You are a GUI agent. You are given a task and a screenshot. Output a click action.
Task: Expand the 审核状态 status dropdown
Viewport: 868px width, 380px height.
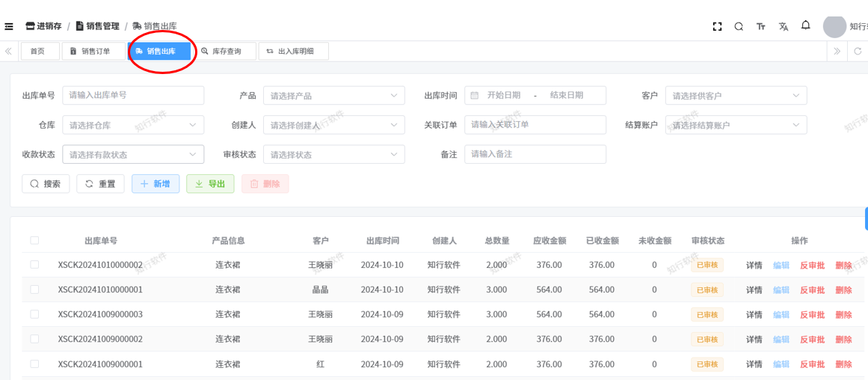333,155
